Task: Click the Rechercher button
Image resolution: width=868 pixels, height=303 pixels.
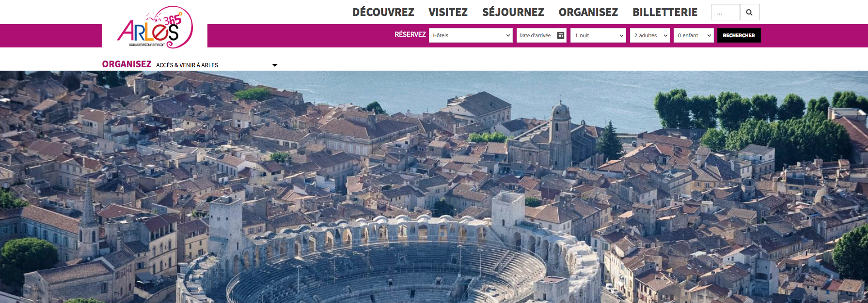Action: pos(739,35)
